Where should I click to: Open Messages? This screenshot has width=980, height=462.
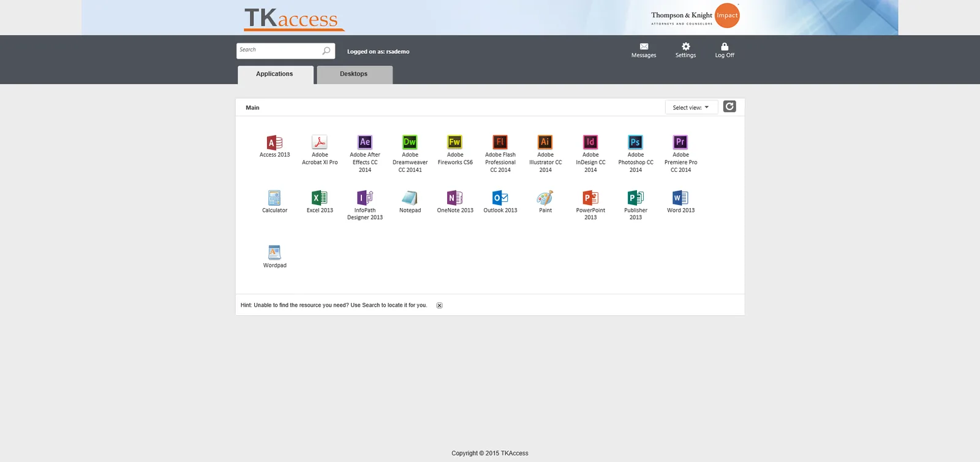[644, 50]
